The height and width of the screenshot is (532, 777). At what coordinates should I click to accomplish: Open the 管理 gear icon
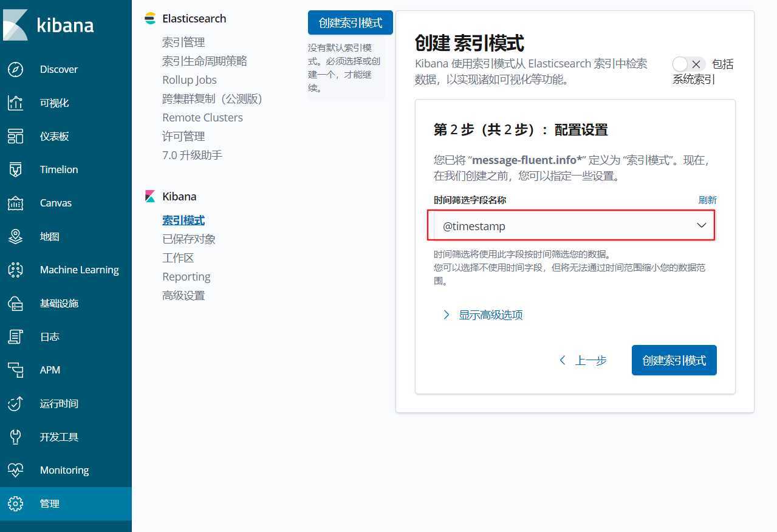[x=15, y=503]
